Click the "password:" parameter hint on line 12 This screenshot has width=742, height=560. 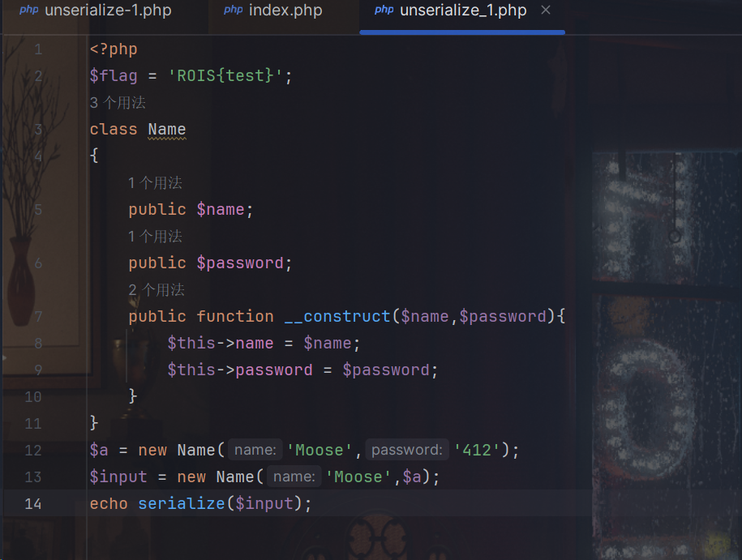pyautogui.click(x=406, y=450)
